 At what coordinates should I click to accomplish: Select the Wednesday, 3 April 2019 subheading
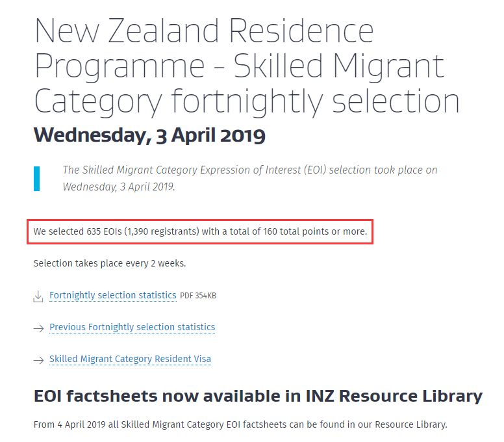point(149,135)
